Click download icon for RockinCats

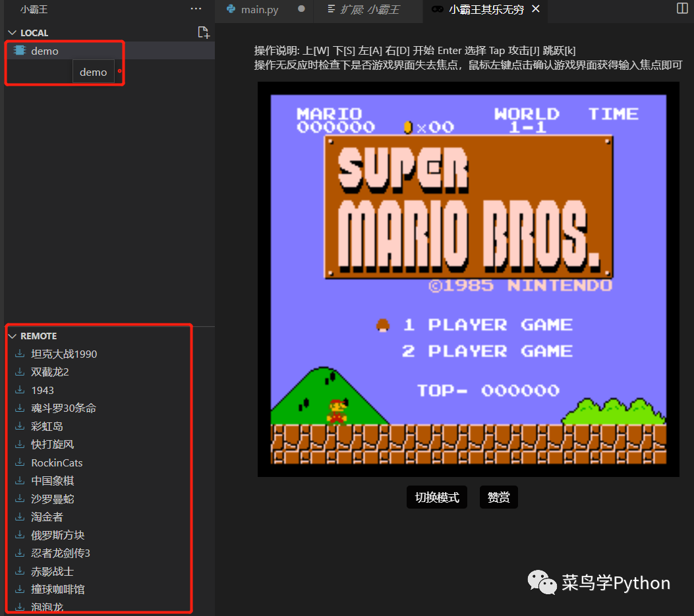pos(20,462)
